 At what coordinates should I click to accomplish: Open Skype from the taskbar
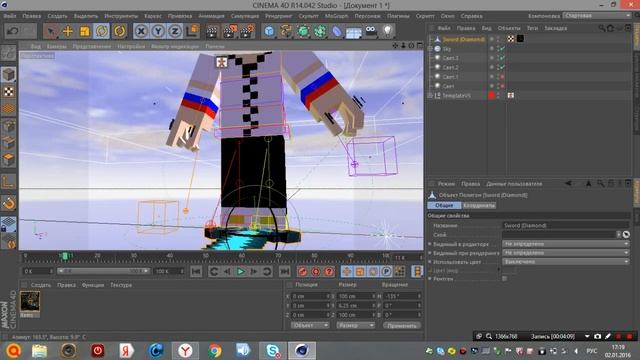click(x=273, y=351)
